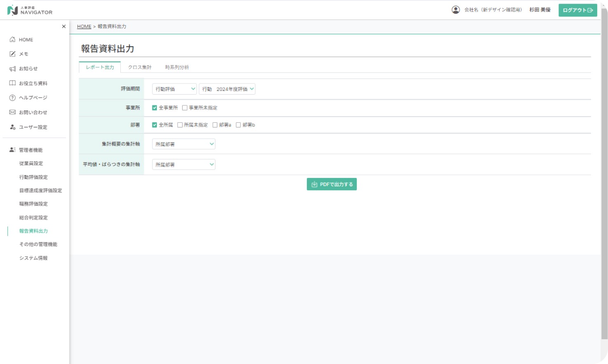Image resolution: width=608 pixels, height=364 pixels.
Task: Enable the 部署a checkbox
Action: [215, 125]
